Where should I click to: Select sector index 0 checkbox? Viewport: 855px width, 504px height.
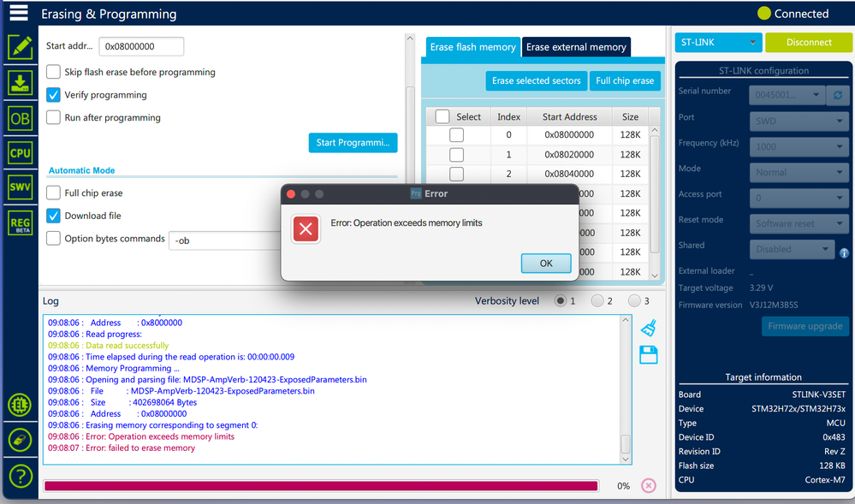456,134
